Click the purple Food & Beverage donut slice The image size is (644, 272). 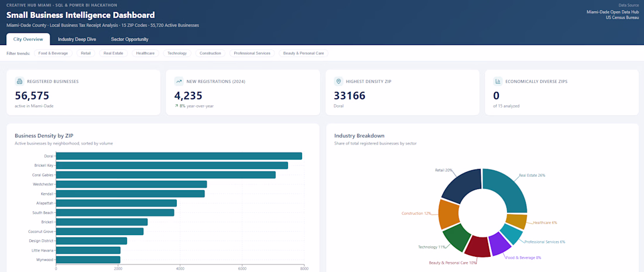[x=500, y=244]
